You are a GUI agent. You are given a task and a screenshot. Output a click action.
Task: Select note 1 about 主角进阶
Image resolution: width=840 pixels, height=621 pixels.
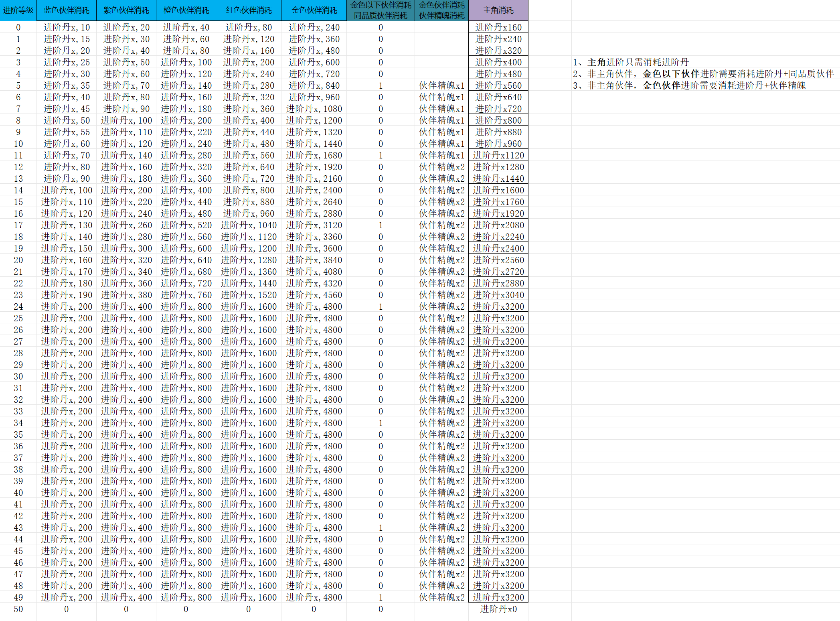(x=631, y=62)
